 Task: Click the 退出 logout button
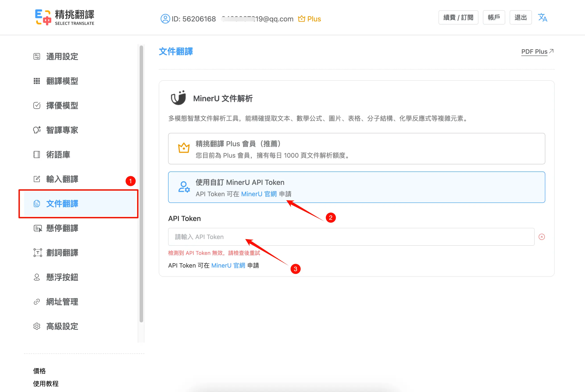tap(521, 17)
